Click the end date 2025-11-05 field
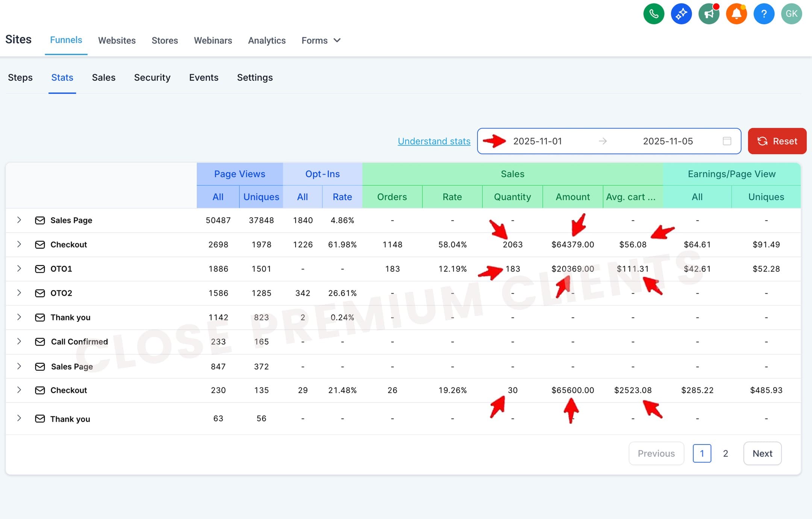The width and height of the screenshot is (812, 519). tap(668, 141)
